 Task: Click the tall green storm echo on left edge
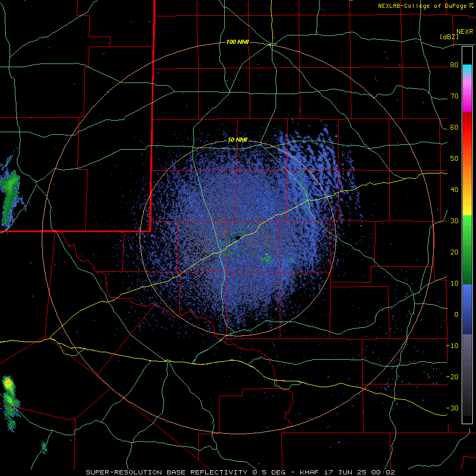pyautogui.click(x=10, y=197)
